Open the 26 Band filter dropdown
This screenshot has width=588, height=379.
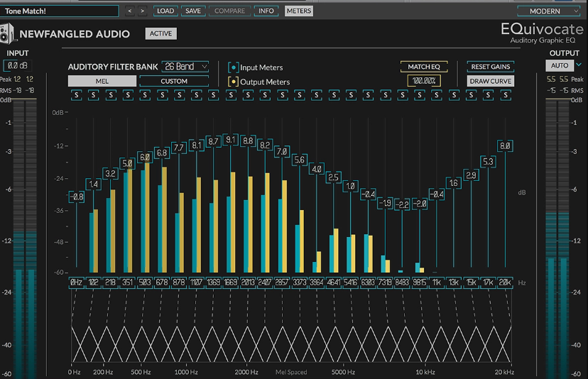185,67
